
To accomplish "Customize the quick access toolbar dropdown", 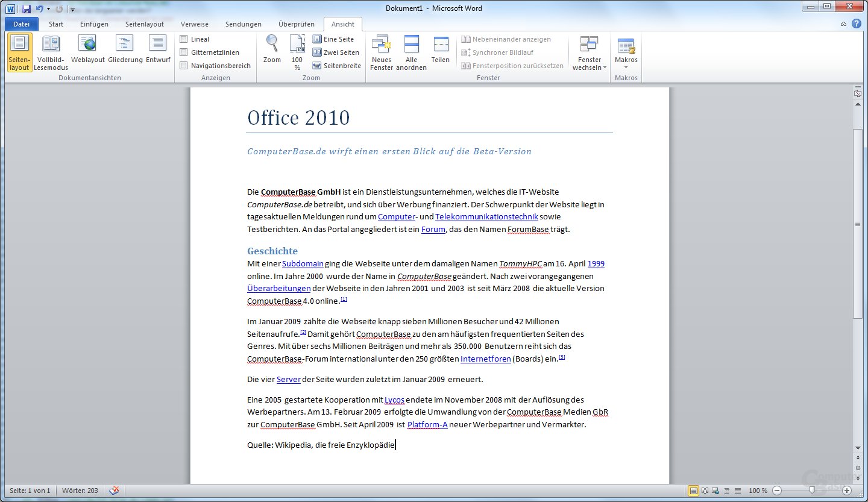I will click(x=72, y=9).
